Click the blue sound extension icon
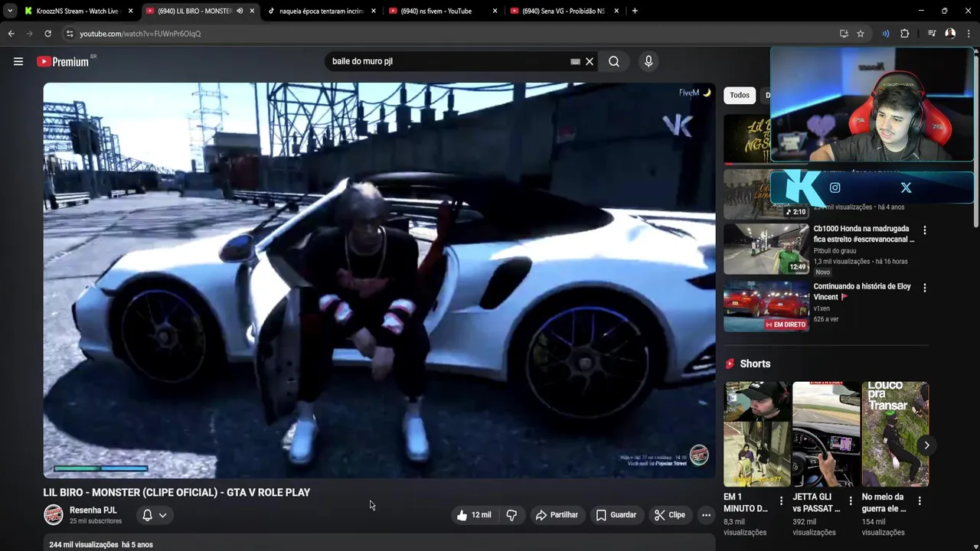980x551 pixels. pos(886,34)
